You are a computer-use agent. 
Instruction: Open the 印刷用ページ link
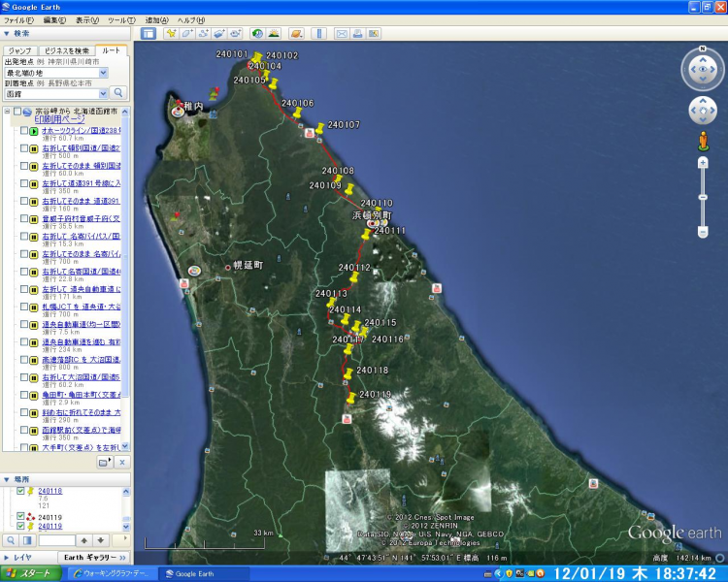[x=60, y=119]
